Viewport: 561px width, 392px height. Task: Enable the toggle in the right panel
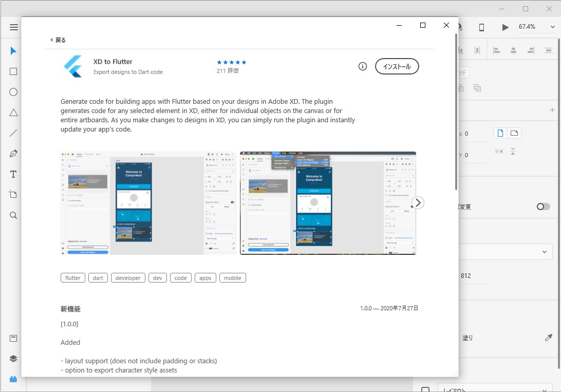point(543,207)
